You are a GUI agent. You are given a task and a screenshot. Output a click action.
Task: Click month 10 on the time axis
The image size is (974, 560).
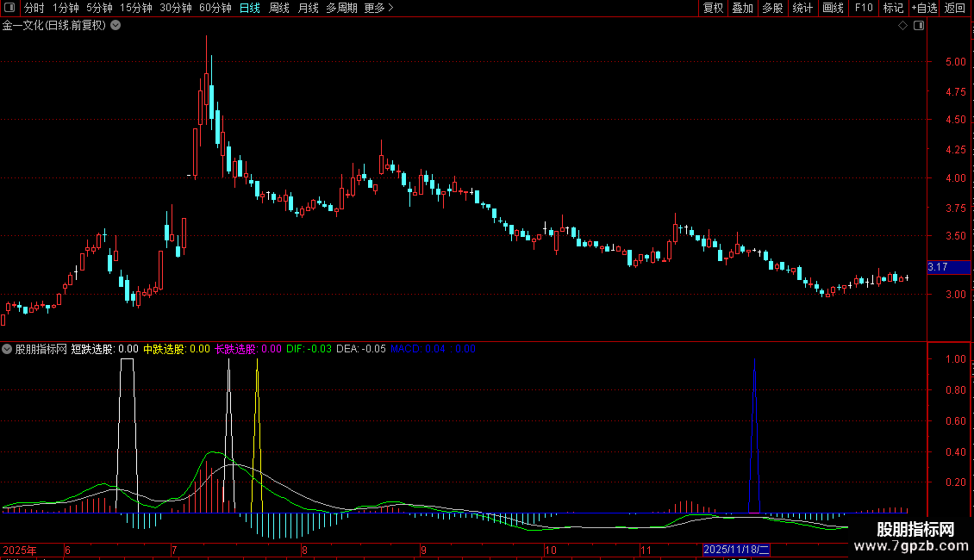(x=551, y=550)
